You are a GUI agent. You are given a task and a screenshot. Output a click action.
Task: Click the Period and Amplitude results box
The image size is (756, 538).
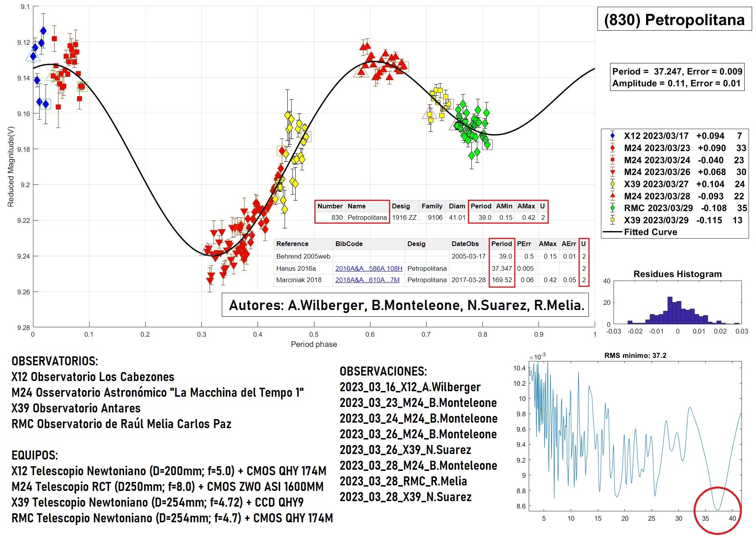[677, 77]
